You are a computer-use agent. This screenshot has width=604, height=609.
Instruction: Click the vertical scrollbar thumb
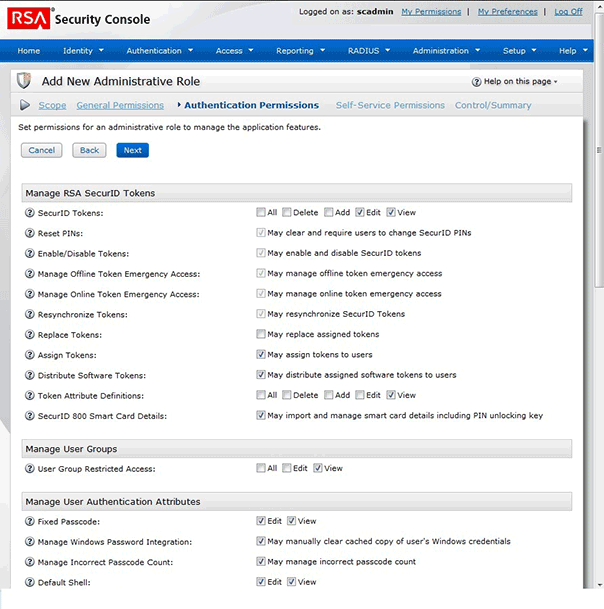coord(599,151)
